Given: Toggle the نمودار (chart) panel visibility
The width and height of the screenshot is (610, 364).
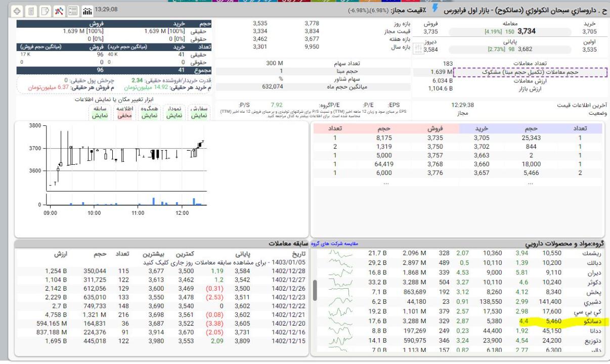Looking at the screenshot, I should coord(174,112).
